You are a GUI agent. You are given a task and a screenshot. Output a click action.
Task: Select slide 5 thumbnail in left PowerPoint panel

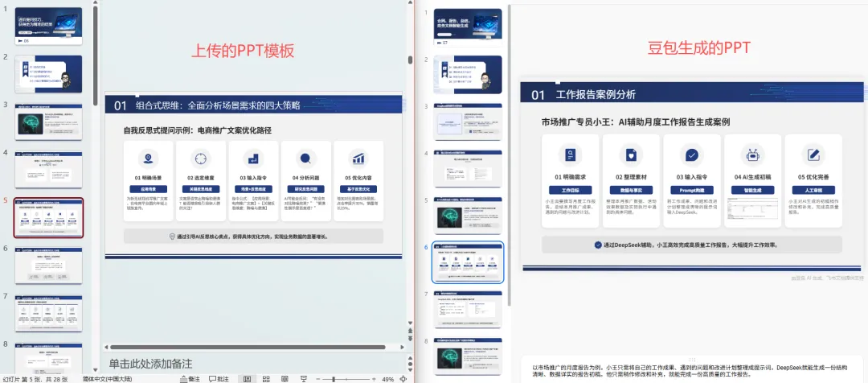[49, 218]
